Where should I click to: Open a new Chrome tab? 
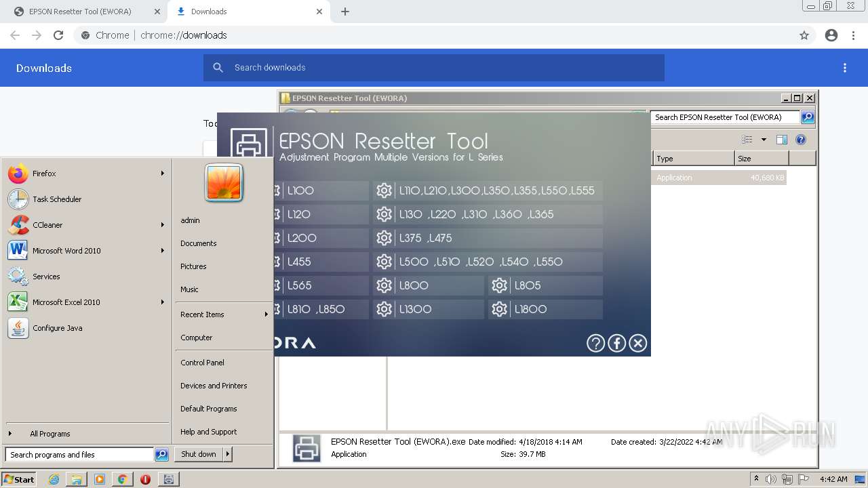point(345,12)
